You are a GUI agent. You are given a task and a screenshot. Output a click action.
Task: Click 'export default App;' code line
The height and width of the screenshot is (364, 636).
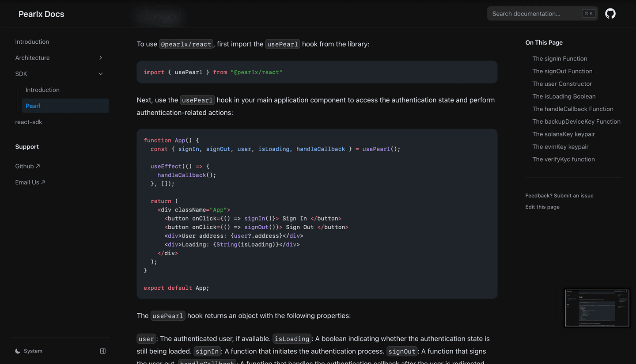[176, 288]
